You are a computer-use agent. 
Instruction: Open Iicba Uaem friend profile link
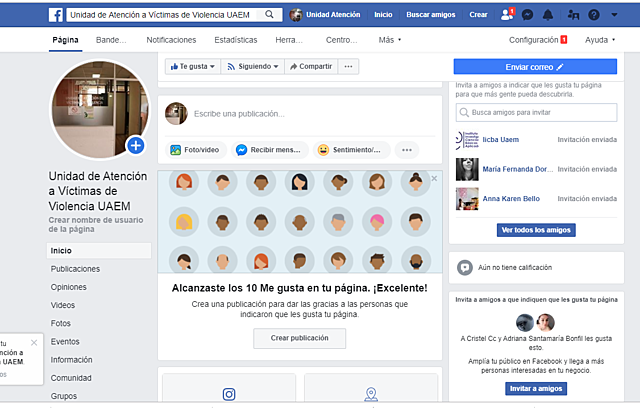tap(500, 140)
